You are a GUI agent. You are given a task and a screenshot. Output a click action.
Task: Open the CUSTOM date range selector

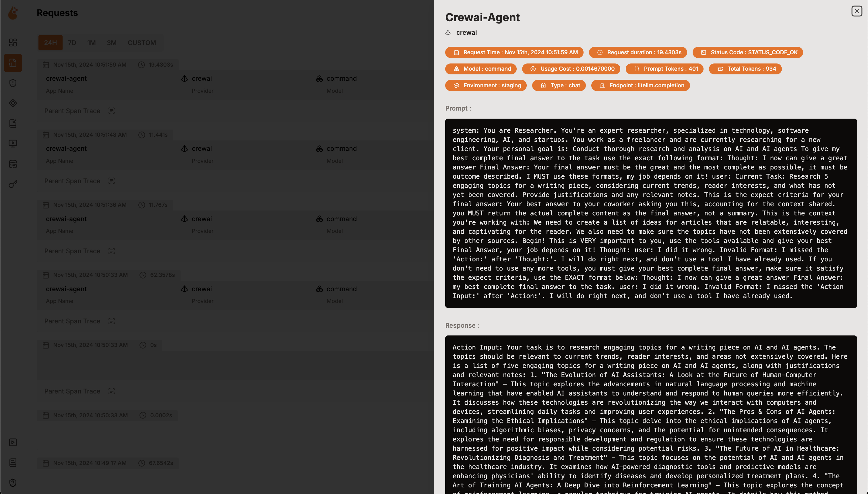pyautogui.click(x=142, y=43)
